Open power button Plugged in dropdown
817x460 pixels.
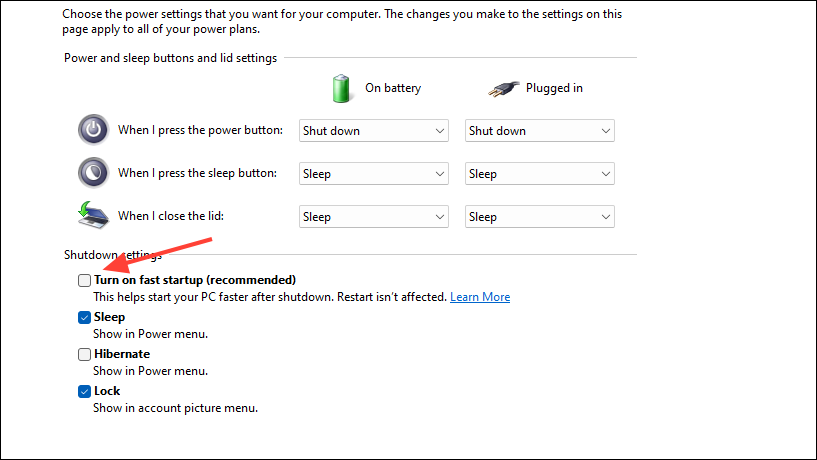(x=540, y=131)
